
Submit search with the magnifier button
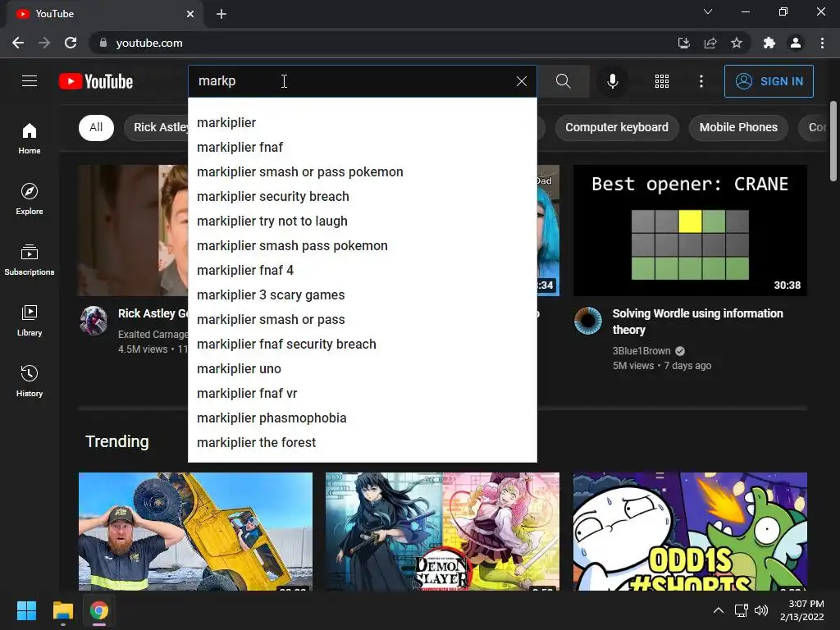563,81
